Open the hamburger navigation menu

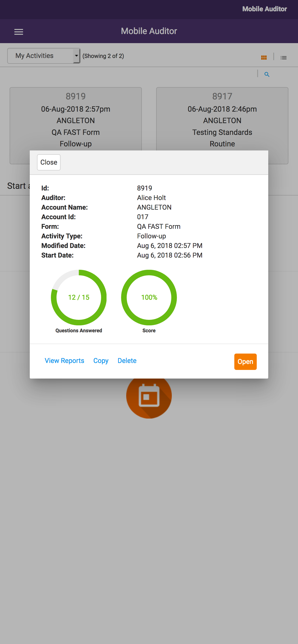coord(18,32)
